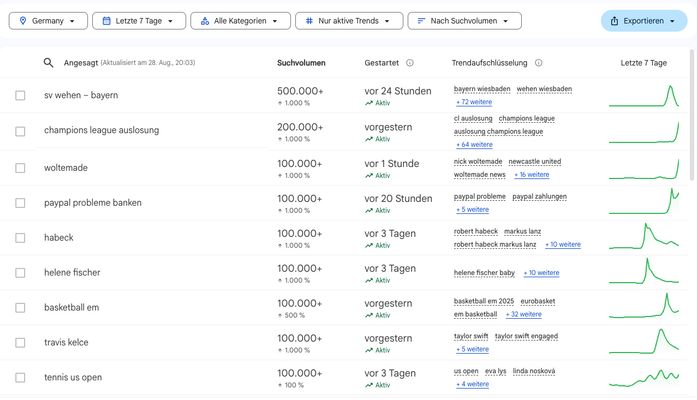Expand + 72 weitere link
Viewport: 697px width, 400px height.
point(474,102)
